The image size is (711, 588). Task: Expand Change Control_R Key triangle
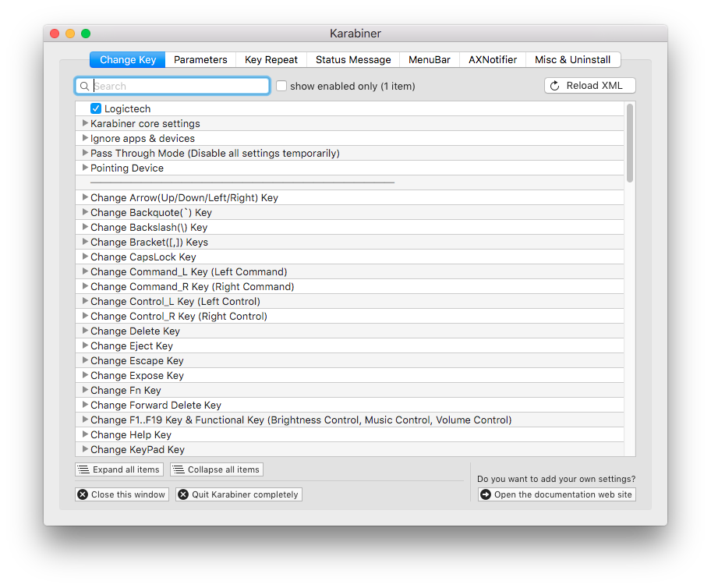(85, 316)
